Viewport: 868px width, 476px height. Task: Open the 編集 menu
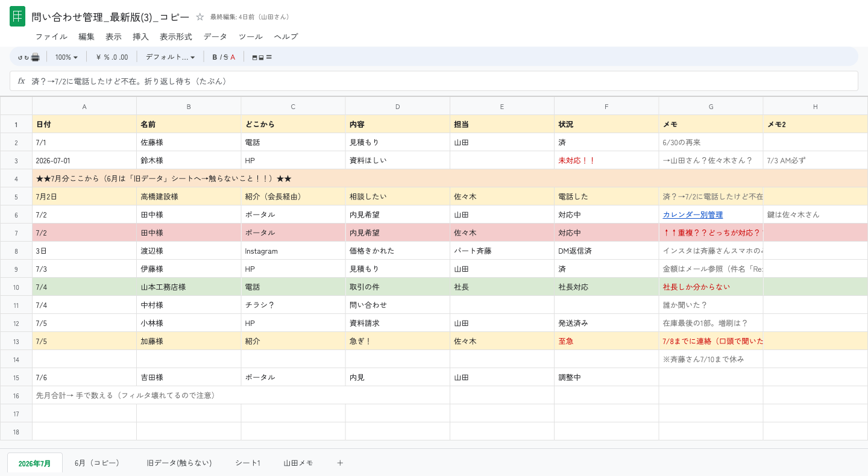click(86, 37)
